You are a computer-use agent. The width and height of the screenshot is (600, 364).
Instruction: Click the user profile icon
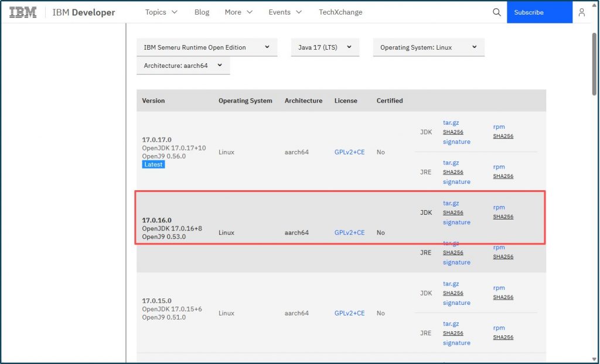click(581, 12)
